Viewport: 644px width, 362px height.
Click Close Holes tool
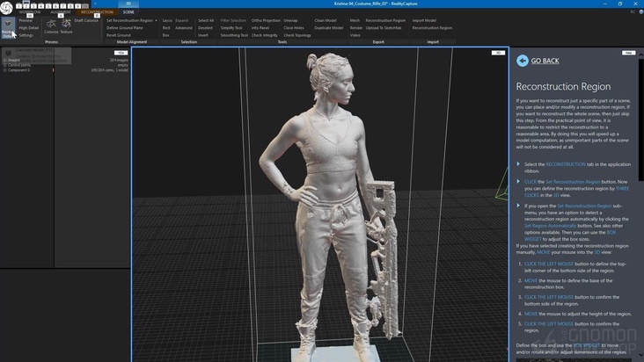point(294,28)
